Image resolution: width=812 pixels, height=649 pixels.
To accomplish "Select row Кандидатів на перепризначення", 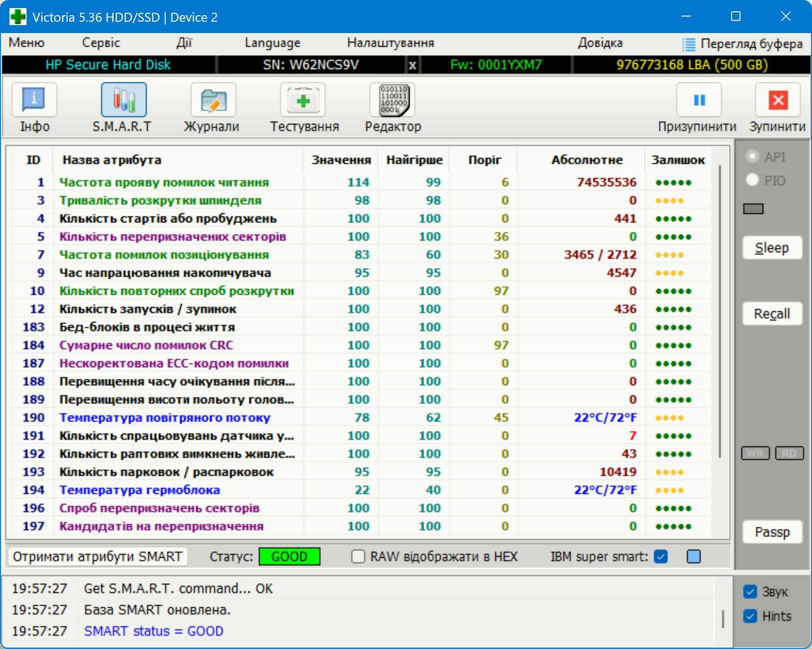I will (359, 526).
